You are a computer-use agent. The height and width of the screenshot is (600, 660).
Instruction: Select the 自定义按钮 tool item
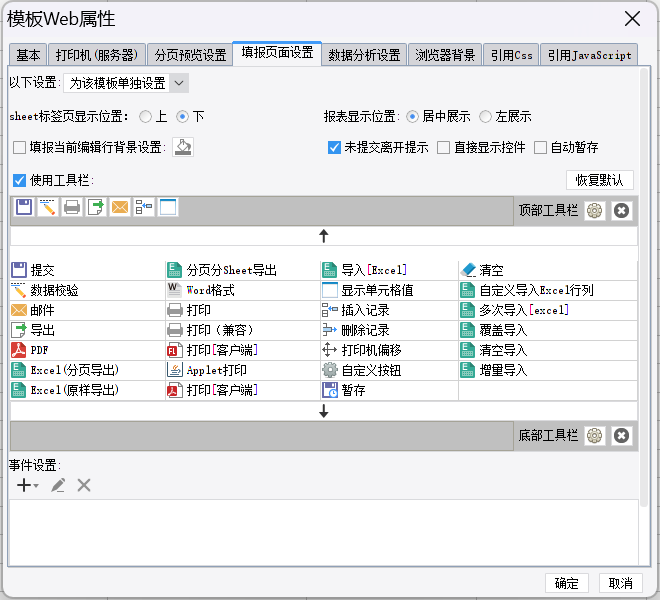click(389, 370)
